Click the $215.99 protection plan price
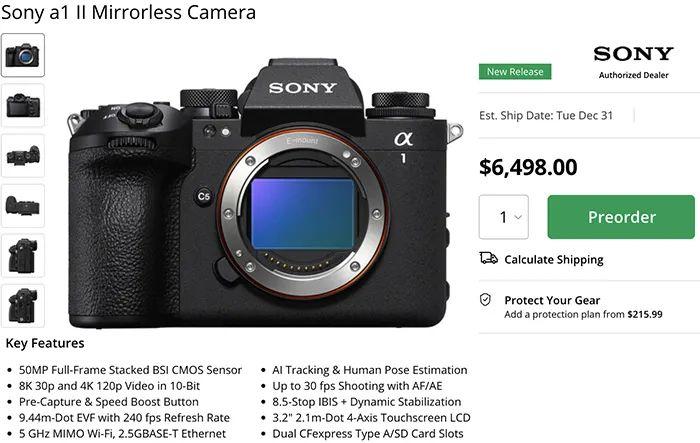700x443 pixels. (x=645, y=315)
